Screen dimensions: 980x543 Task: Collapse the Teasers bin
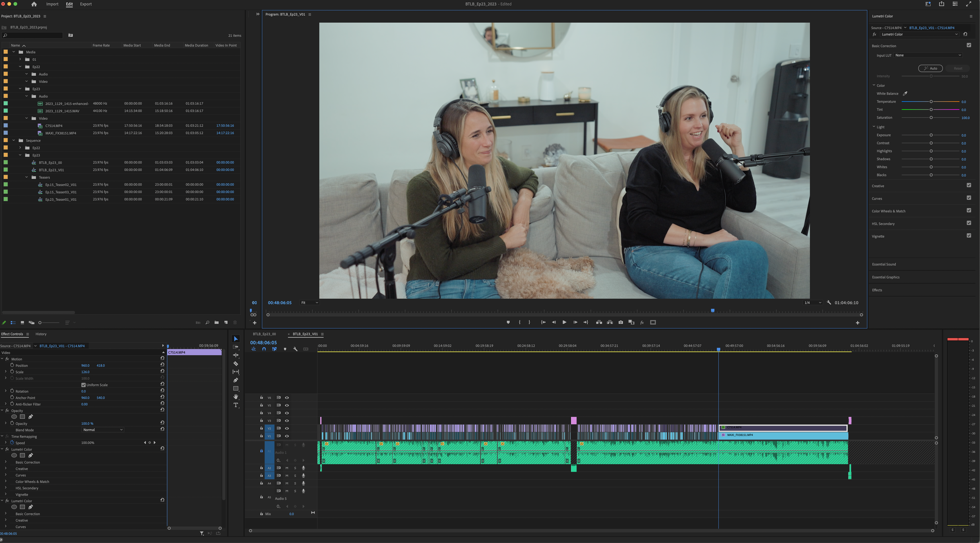click(x=27, y=177)
